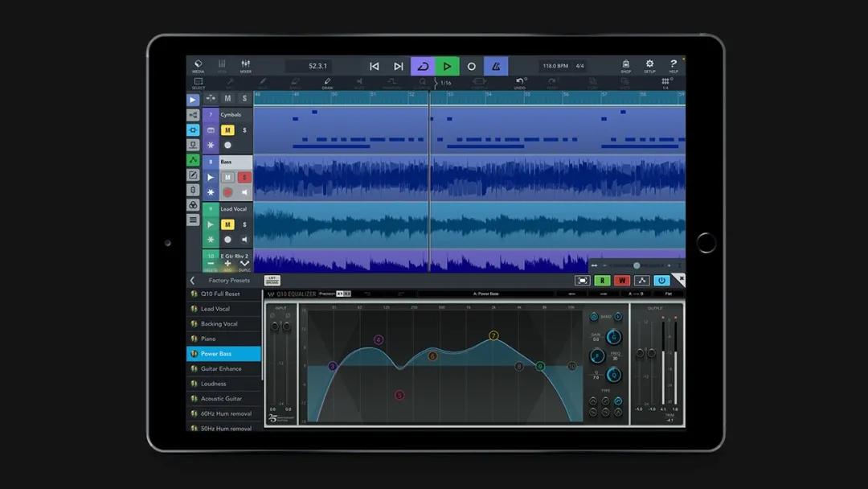868x489 pixels.
Task: Disable solo on the Bass track
Action: [x=244, y=177]
